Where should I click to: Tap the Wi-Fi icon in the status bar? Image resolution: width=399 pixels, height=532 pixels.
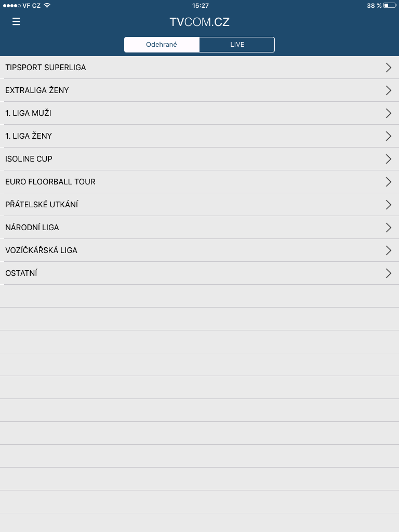[x=47, y=5]
